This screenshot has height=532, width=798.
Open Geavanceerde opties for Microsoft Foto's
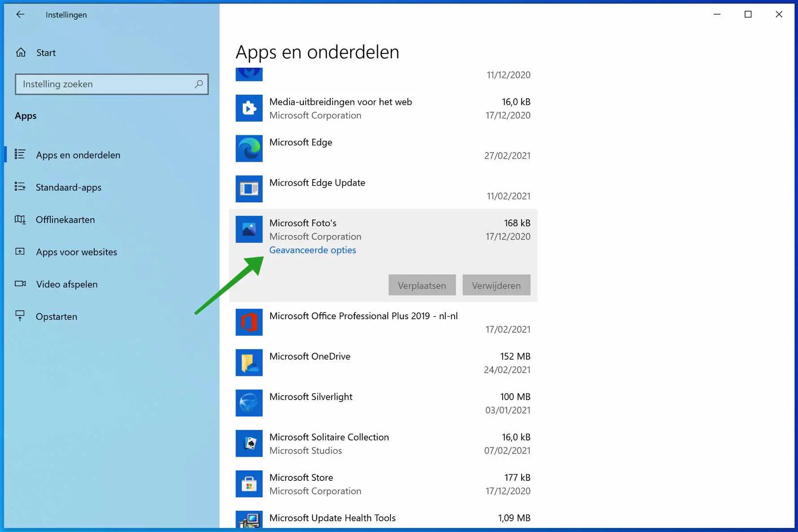313,250
